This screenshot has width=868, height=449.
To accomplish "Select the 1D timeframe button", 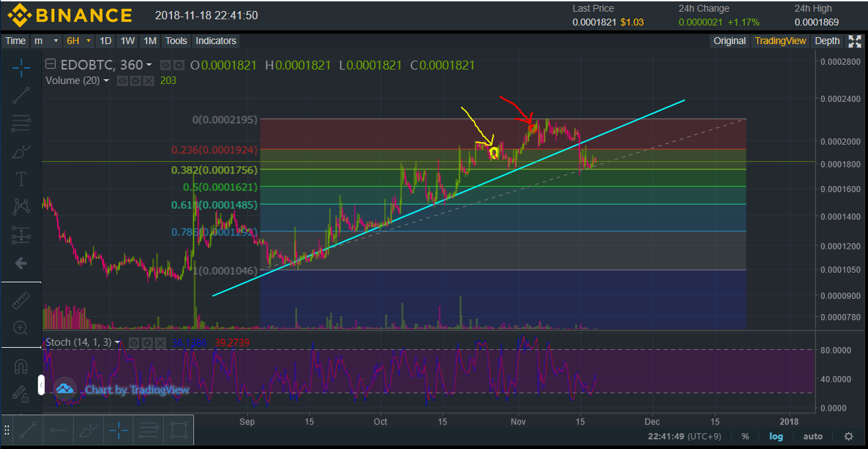I will 105,41.
